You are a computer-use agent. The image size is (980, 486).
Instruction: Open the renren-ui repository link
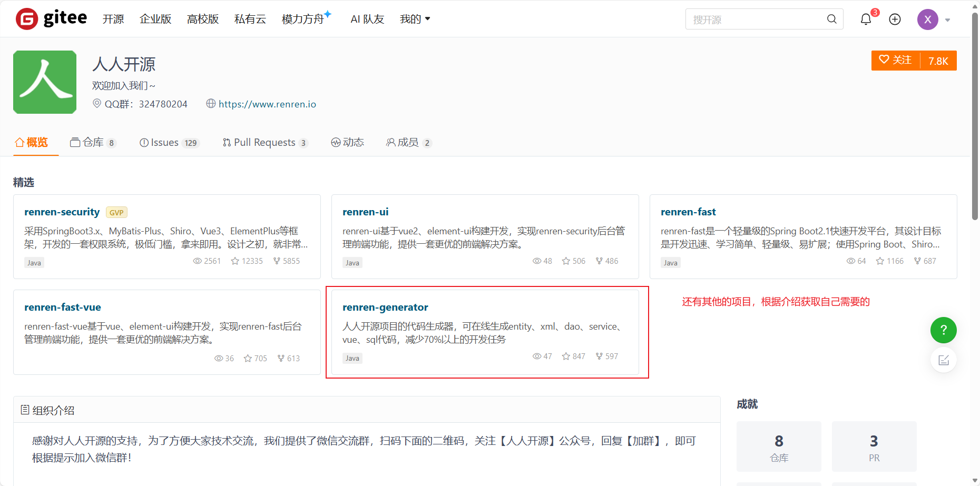[365, 212]
